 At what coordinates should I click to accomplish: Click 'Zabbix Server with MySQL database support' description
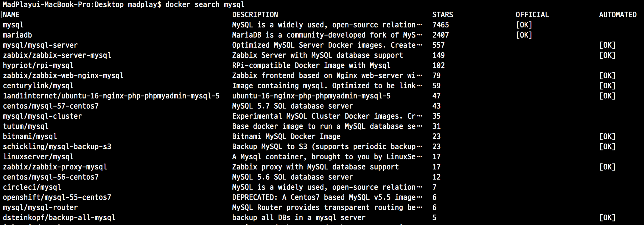point(318,55)
